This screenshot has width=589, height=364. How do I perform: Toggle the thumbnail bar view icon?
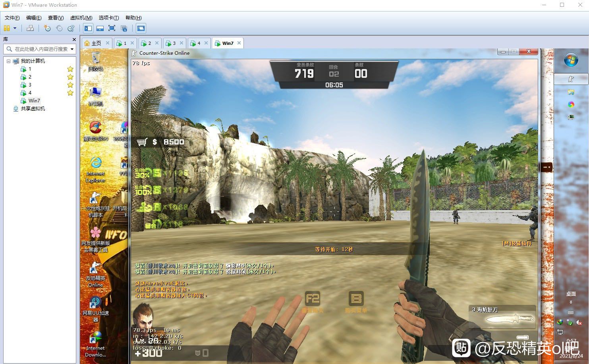pos(100,28)
